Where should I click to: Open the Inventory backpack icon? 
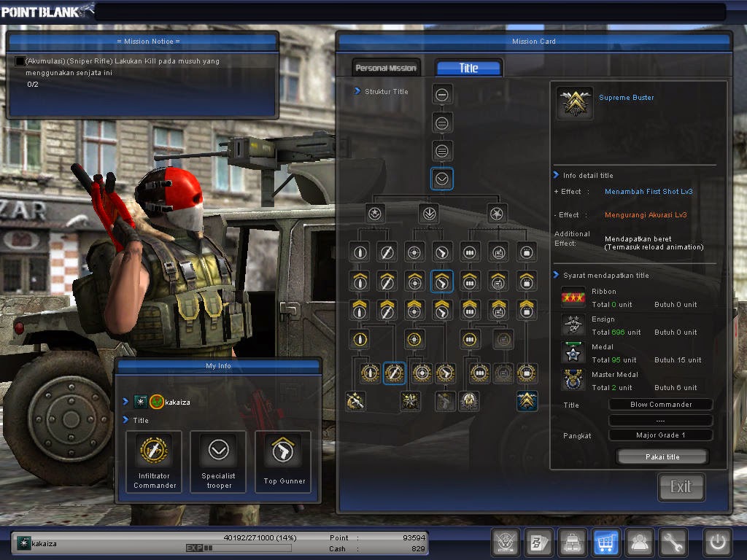[x=573, y=542]
